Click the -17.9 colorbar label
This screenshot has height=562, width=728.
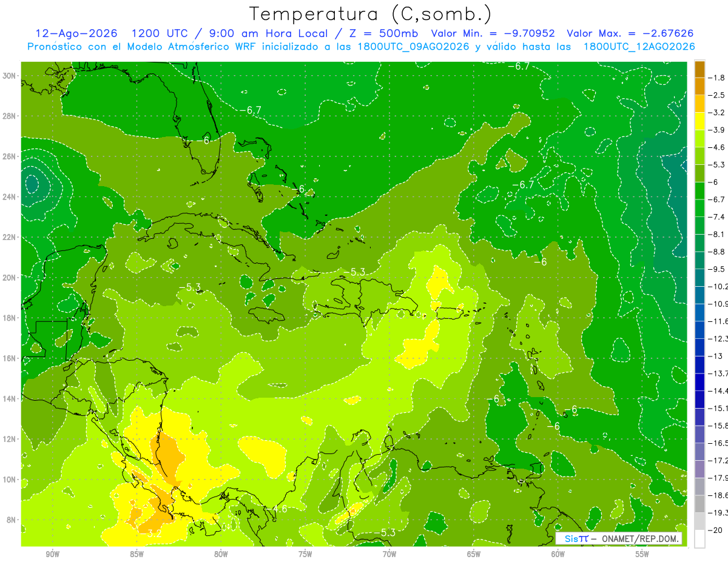point(718,478)
